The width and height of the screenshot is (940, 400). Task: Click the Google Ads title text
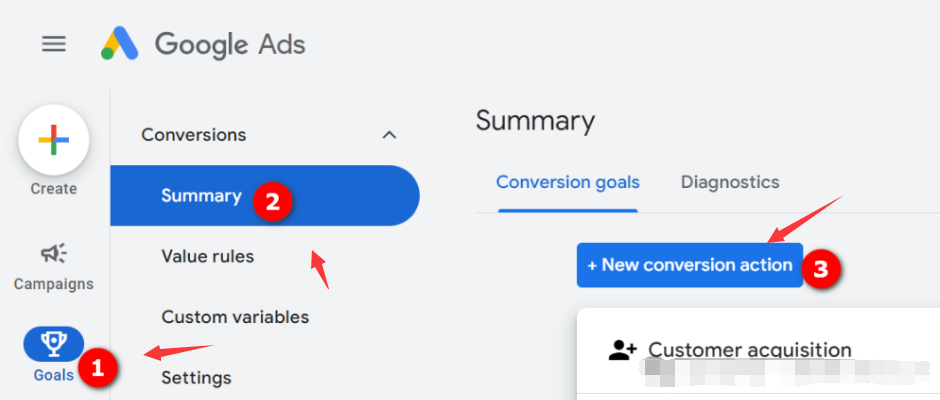coord(230,44)
